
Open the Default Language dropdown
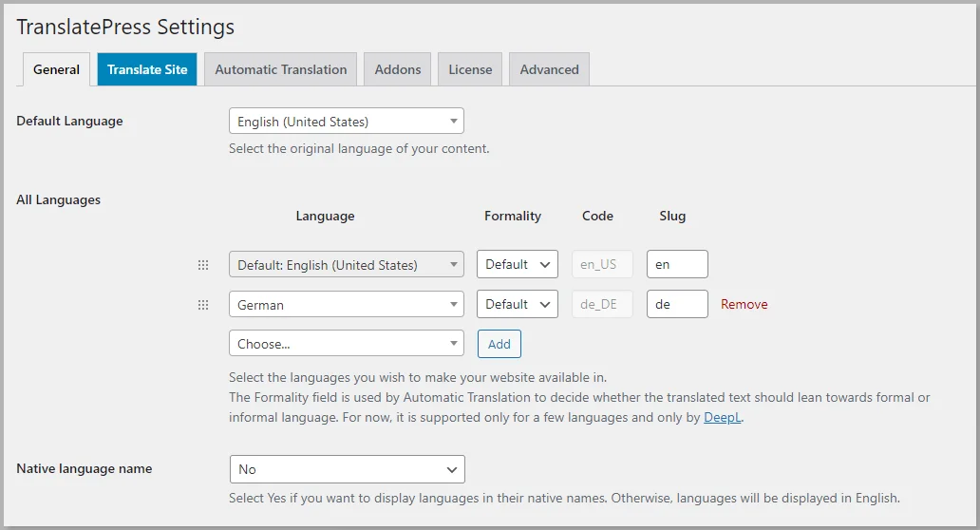point(347,122)
